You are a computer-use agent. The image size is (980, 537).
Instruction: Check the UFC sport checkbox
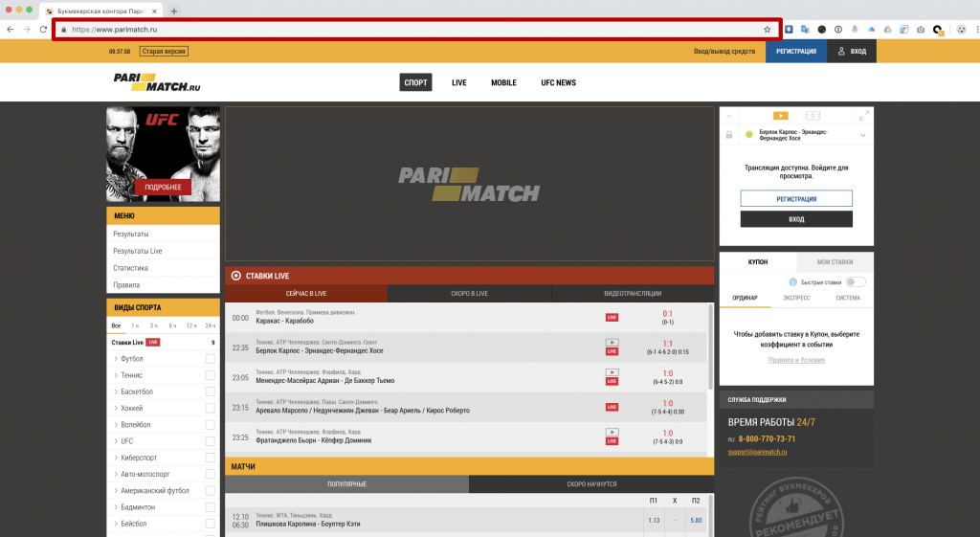click(210, 441)
